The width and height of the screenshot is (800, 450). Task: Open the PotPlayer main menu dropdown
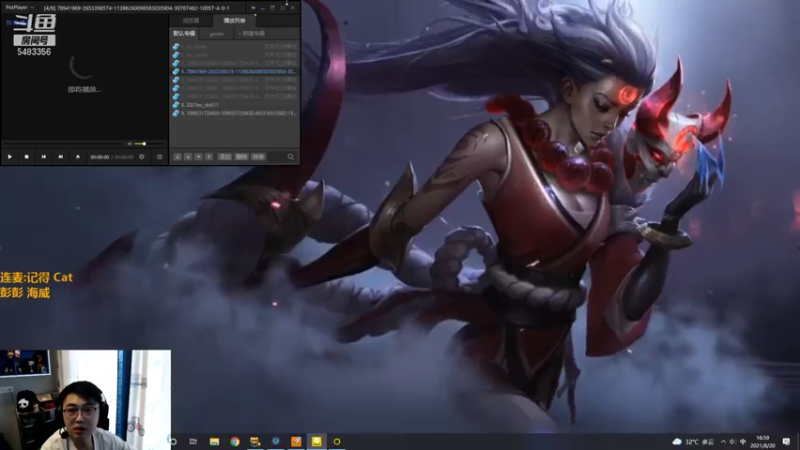[19, 8]
